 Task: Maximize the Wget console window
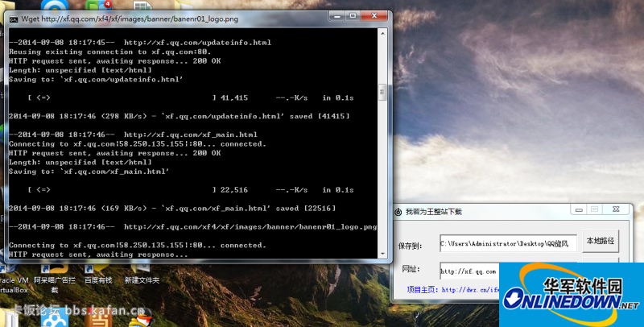[353, 16]
